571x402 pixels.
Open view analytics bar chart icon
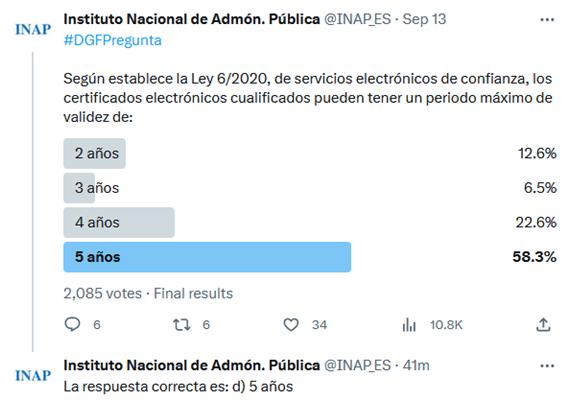[x=409, y=324]
